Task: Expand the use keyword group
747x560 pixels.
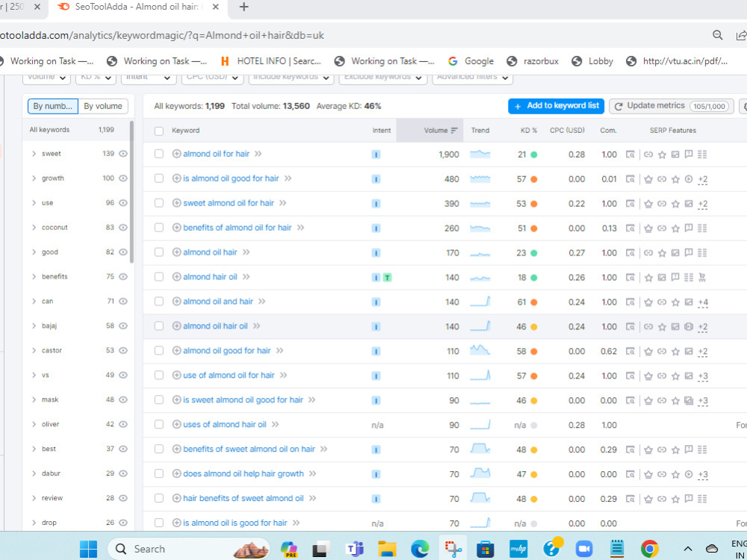Action: click(34, 203)
